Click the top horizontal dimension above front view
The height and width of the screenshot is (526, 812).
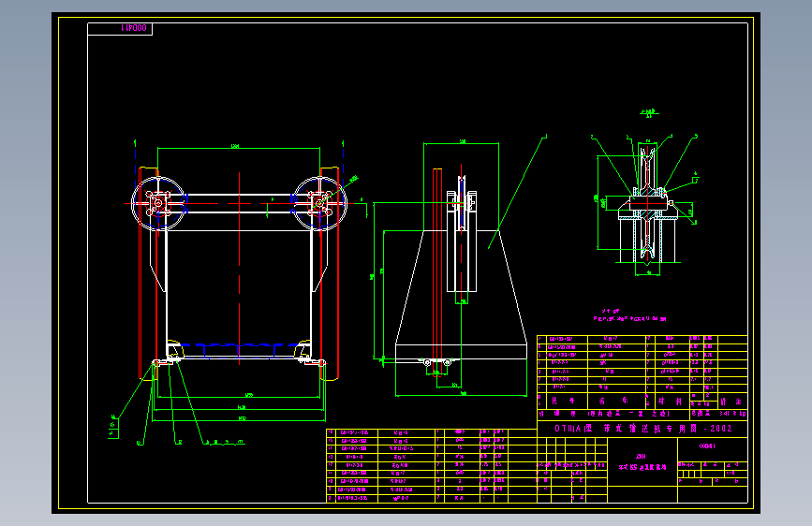click(239, 148)
